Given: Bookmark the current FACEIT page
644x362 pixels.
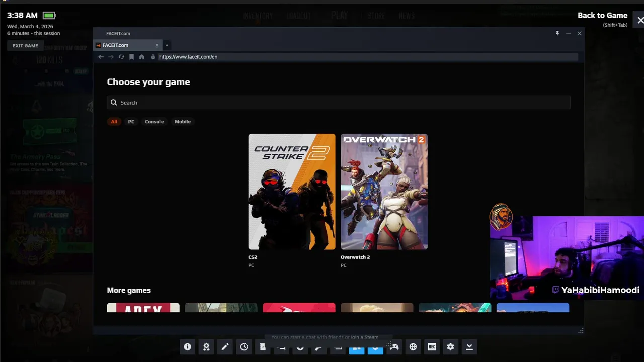Looking at the screenshot, I should 132,57.
